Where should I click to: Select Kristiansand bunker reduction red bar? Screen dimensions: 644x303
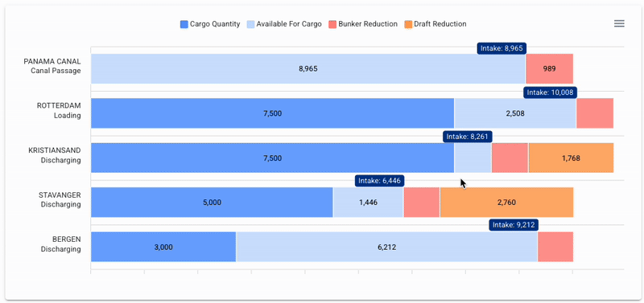pos(510,158)
